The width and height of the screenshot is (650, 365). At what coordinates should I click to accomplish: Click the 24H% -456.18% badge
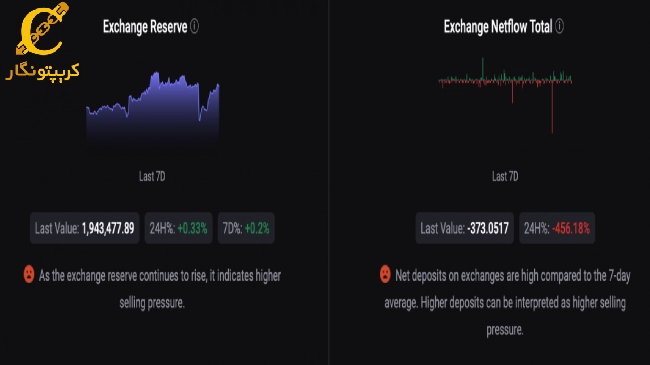pos(557,228)
